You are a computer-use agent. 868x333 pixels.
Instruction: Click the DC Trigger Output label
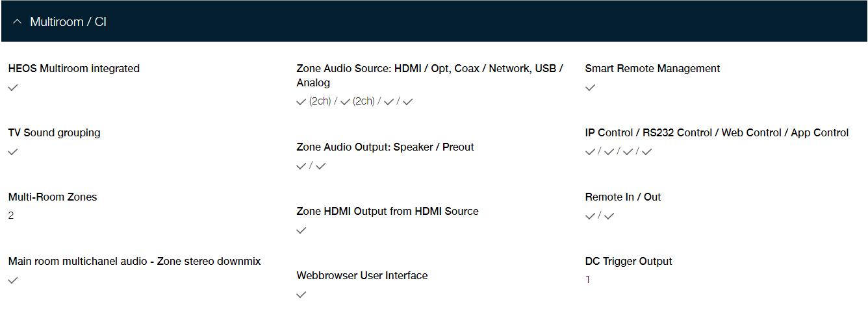pyautogui.click(x=629, y=261)
